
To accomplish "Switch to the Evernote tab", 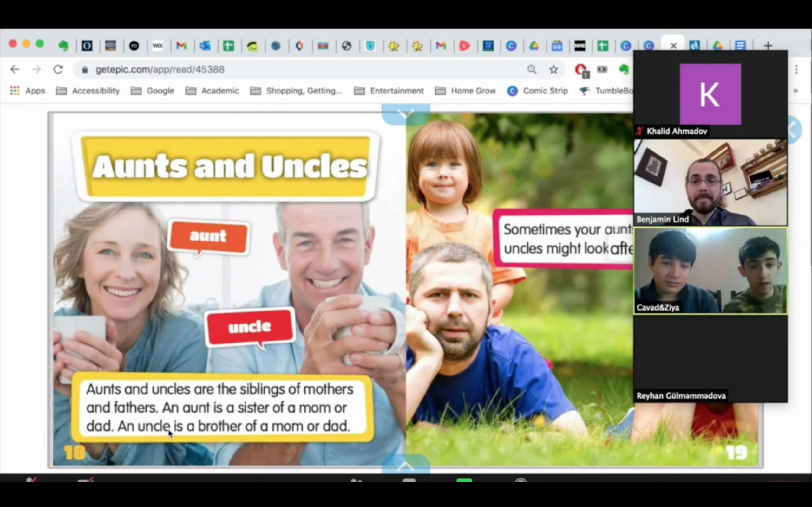I will [63, 46].
